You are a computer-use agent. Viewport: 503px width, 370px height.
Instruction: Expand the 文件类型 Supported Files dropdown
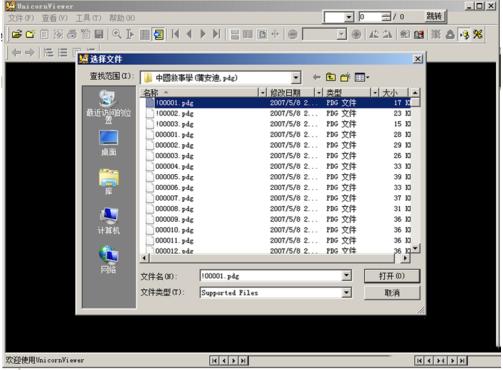346,292
